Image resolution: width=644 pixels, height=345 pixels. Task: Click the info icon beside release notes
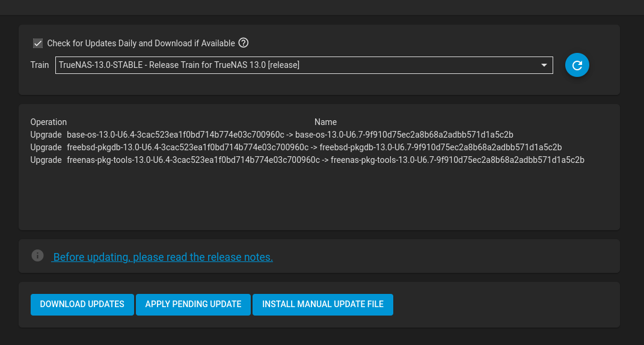coord(37,255)
